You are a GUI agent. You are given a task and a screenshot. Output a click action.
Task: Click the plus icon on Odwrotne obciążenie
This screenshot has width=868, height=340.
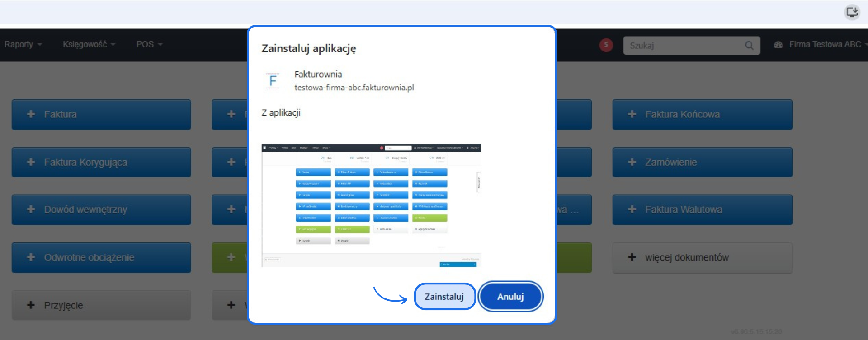(31, 257)
